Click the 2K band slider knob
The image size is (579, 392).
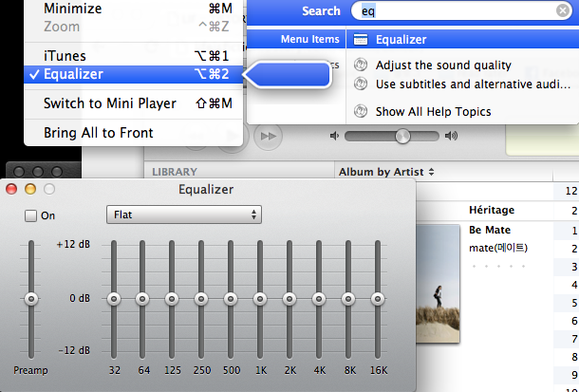[x=289, y=299]
